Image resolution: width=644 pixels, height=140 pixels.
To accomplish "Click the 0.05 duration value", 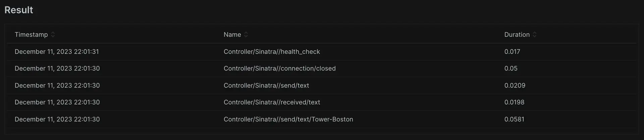I will (x=511, y=69).
